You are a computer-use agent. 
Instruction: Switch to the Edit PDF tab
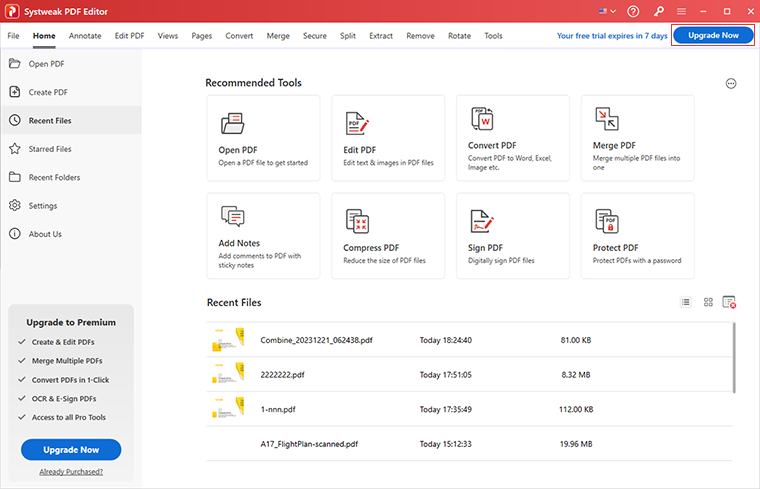129,36
